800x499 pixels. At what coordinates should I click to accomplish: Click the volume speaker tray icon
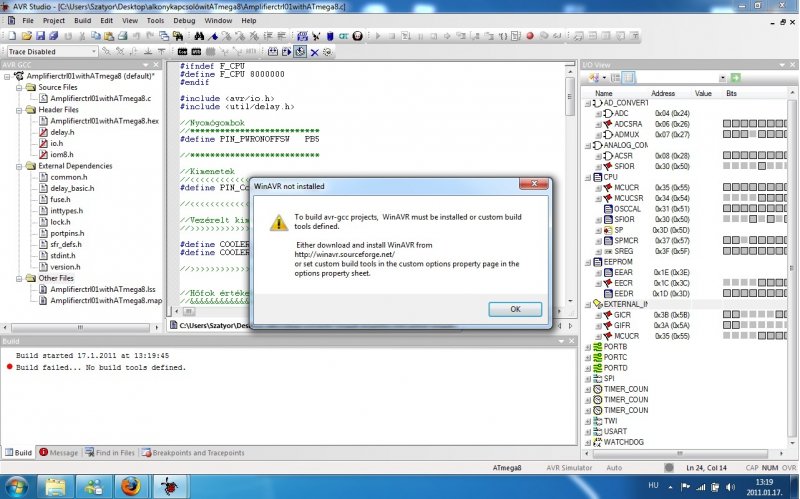(730, 487)
